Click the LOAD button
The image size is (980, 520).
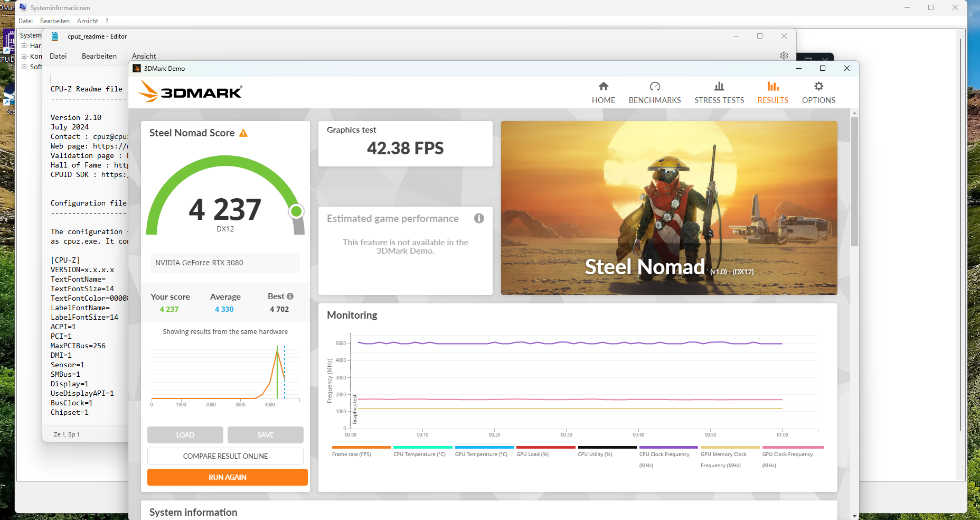pyautogui.click(x=185, y=435)
